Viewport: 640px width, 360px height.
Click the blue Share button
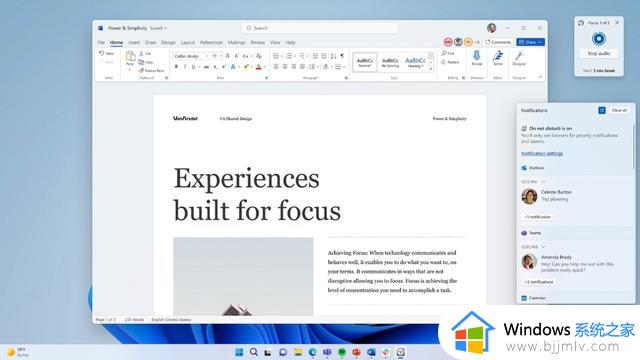(530, 42)
